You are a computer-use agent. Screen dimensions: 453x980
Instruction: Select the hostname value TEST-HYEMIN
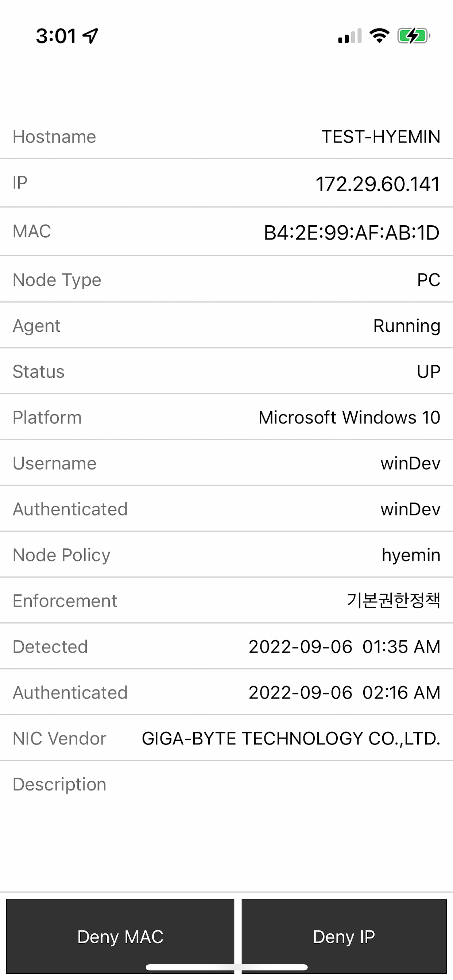click(x=381, y=137)
